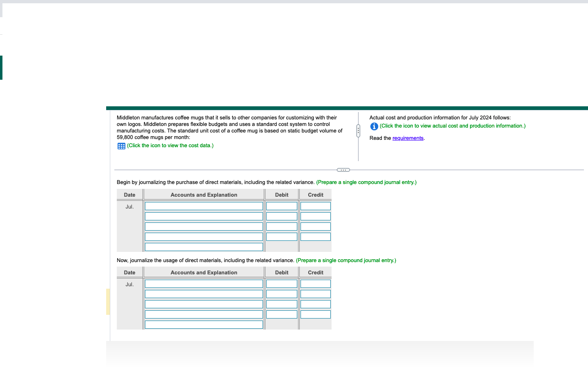Click the first Debit field in purchase journal
Screen dimensions: 588x368
click(281, 206)
